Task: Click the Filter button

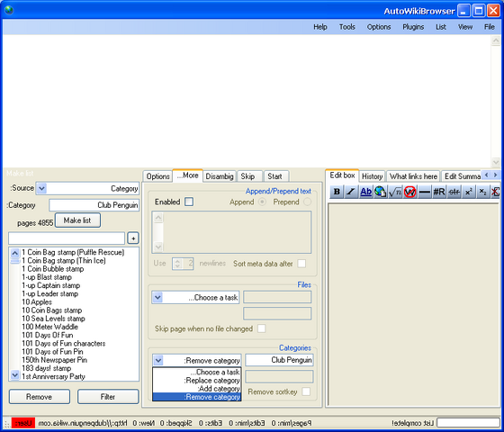Action: pos(108,397)
